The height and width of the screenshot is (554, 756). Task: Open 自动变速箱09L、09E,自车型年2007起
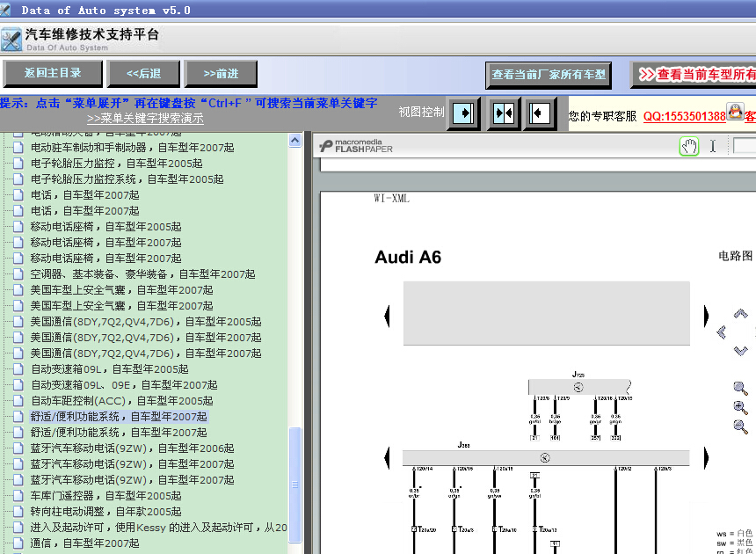[x=124, y=385]
